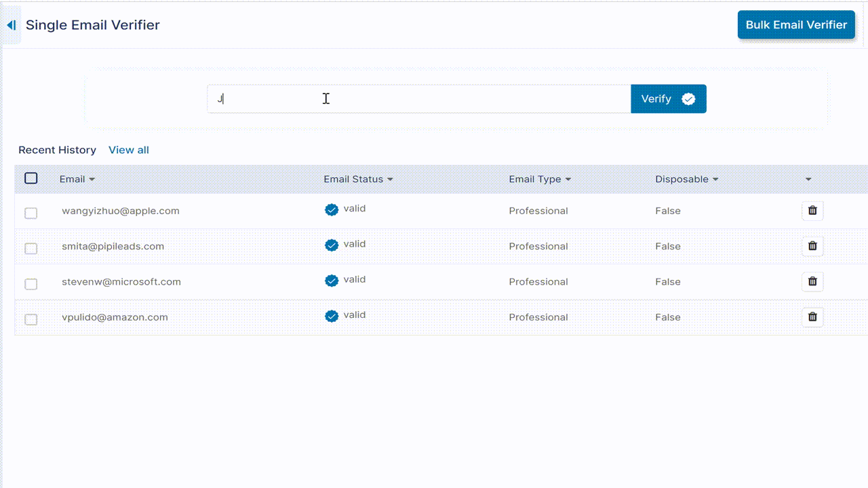Click valid badge icon for stevenw@microsoft.com
The image size is (868, 488).
click(x=332, y=280)
